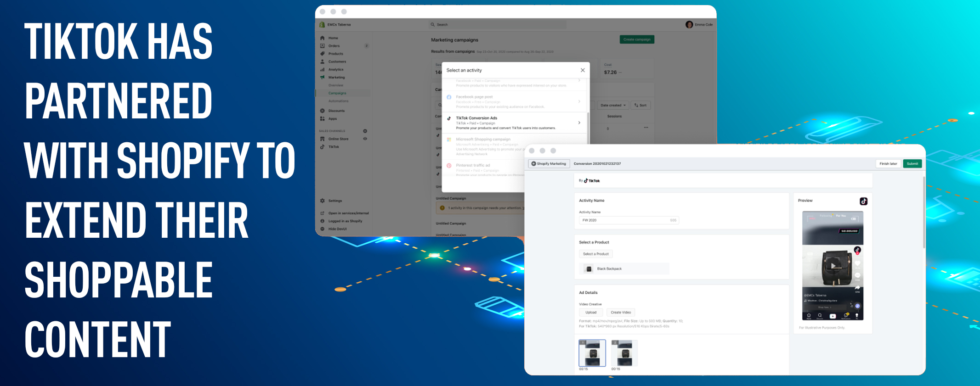Screen dimensions: 980x386
Task: Click the 'Conversion 20201021232137' title text
Action: pos(597,163)
